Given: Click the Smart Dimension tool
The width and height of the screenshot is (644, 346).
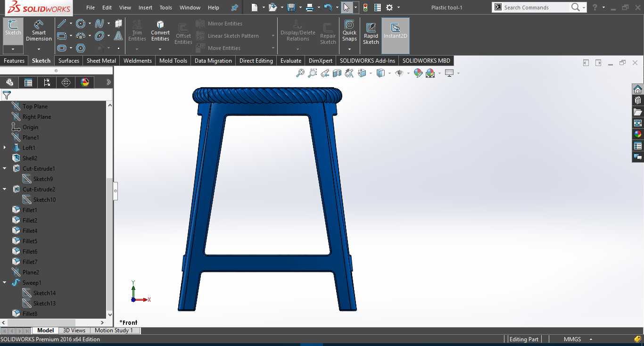Looking at the screenshot, I should coord(39,31).
